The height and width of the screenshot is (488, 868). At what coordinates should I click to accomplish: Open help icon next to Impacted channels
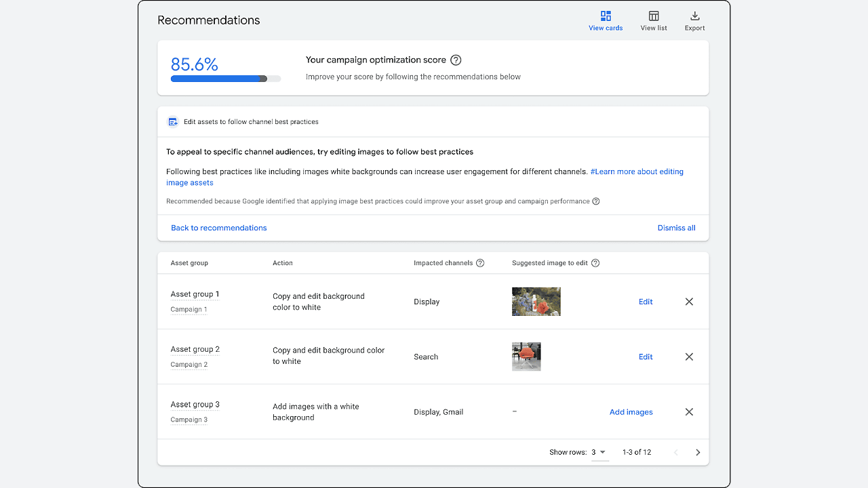480,263
